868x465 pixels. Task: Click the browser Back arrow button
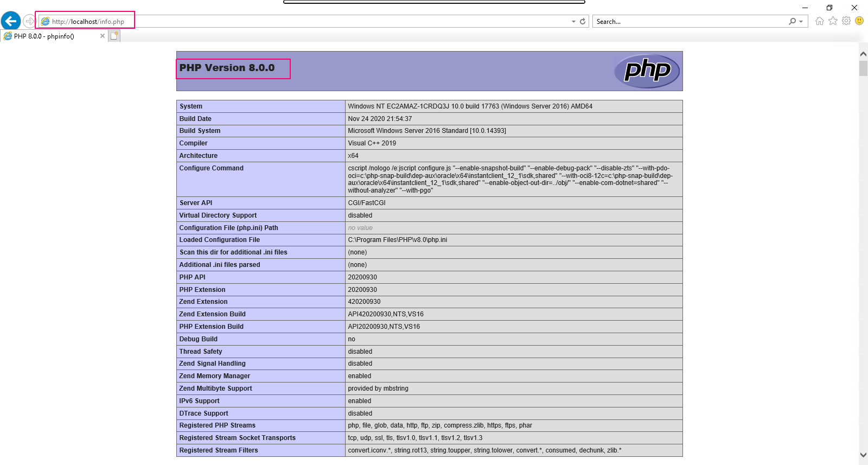pyautogui.click(x=11, y=21)
